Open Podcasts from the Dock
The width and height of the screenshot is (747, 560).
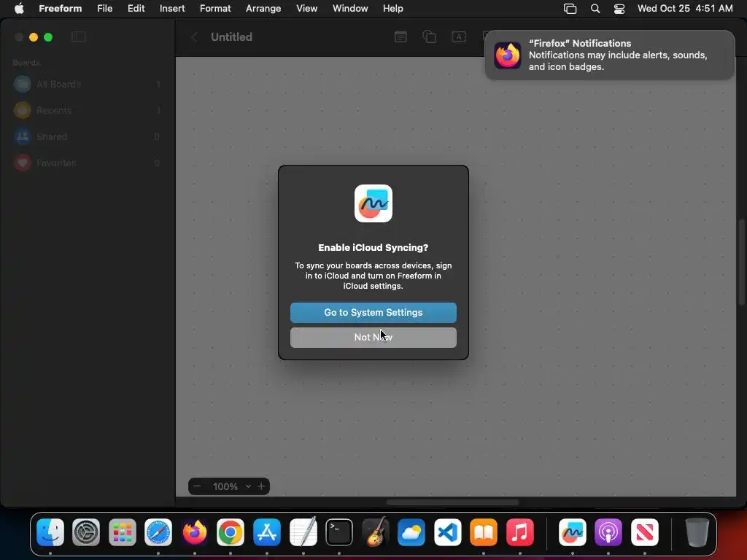click(x=608, y=532)
